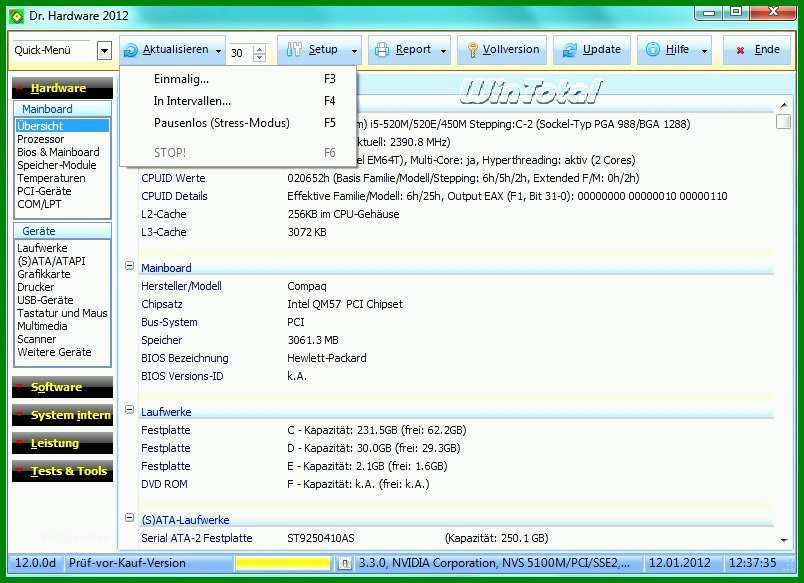
Task: Open the Quick-Menü dropdown
Action: (x=104, y=50)
